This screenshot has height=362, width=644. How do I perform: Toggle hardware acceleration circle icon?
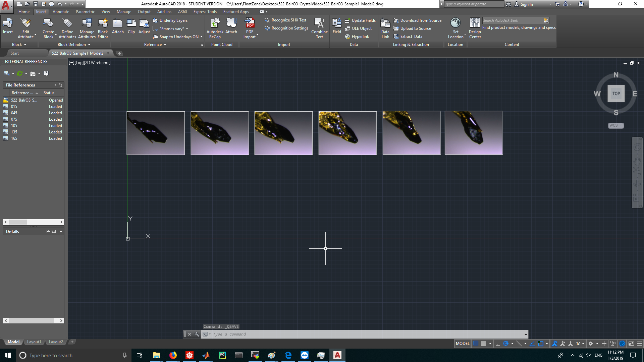pos(622,344)
